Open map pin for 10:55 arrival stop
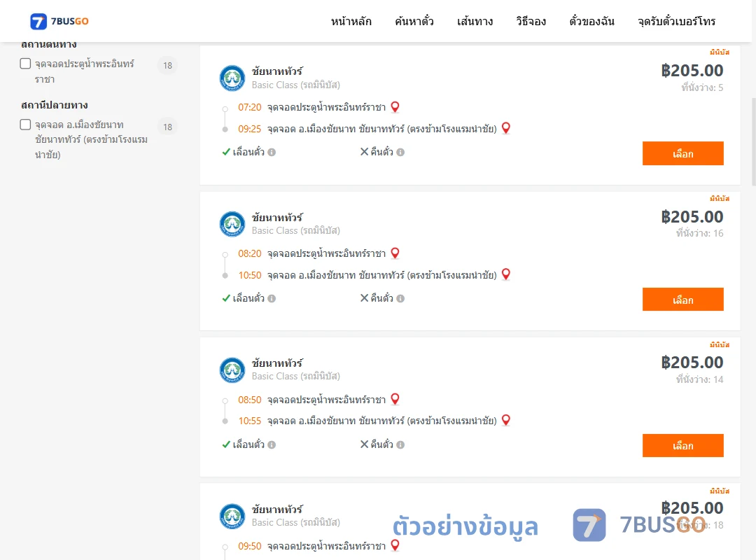 pos(506,420)
